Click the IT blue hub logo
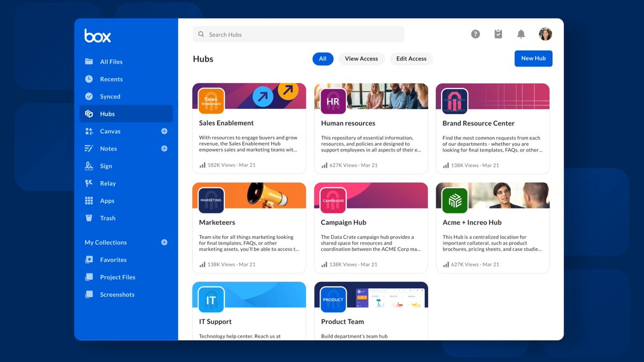The image size is (644, 362). tap(211, 300)
